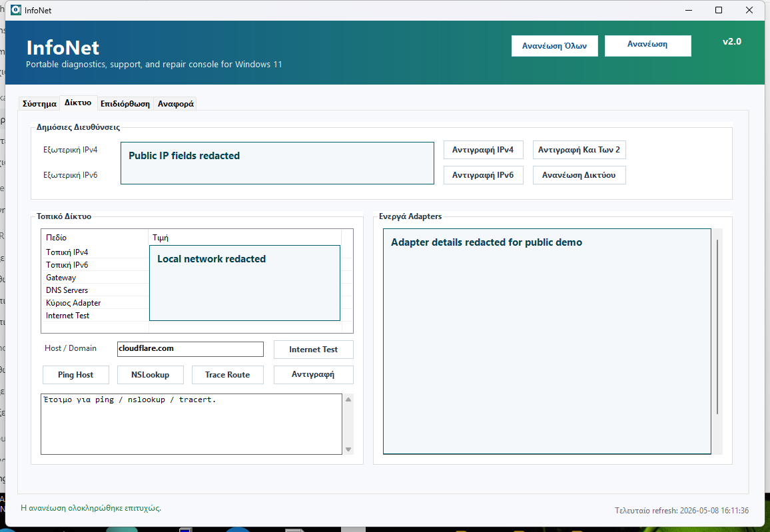This screenshot has width=770, height=532.
Task: Open the Επιδιόρθωση tab
Action: 125,104
